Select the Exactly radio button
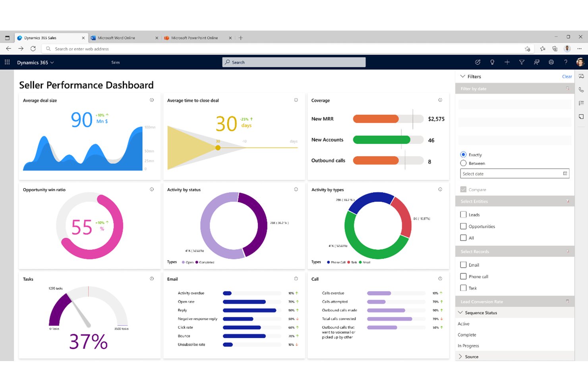The width and height of the screenshot is (588, 392). pyautogui.click(x=463, y=154)
